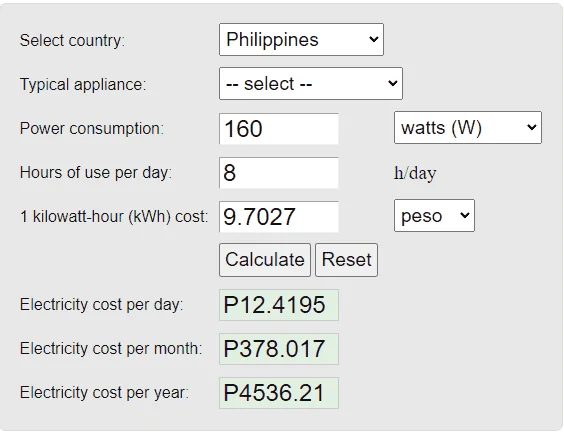Click the 'Electricity cost per year:' label
The width and height of the screenshot is (564, 434).
pos(104,392)
